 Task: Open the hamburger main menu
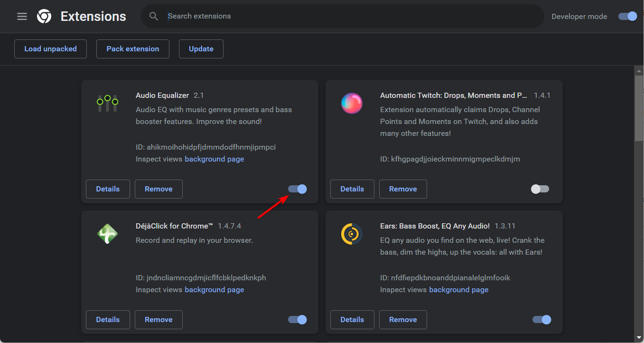[22, 17]
